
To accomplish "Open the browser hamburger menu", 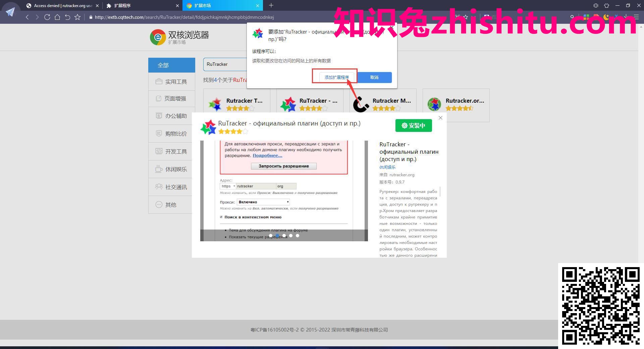I will click(x=636, y=17).
